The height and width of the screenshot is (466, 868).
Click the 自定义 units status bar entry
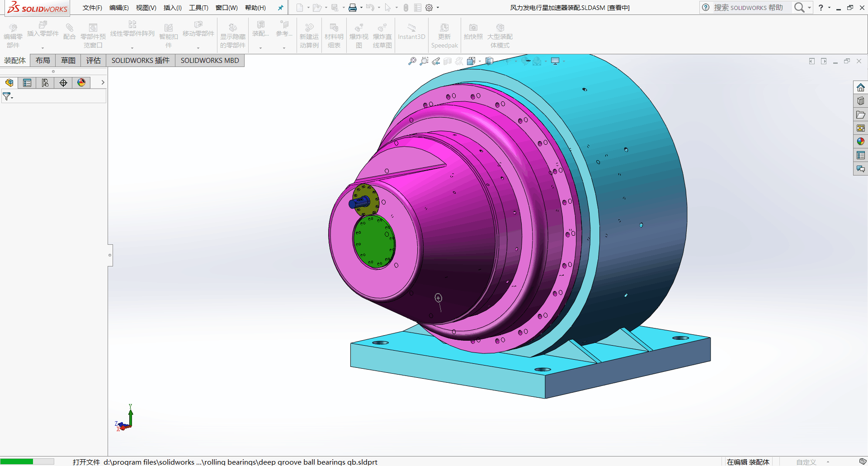coord(806,462)
